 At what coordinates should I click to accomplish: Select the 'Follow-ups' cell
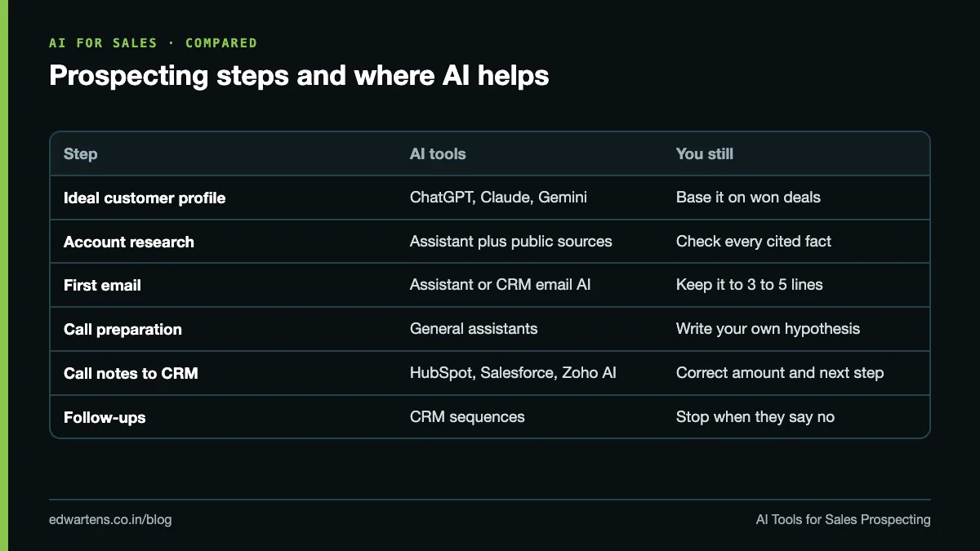tap(105, 418)
